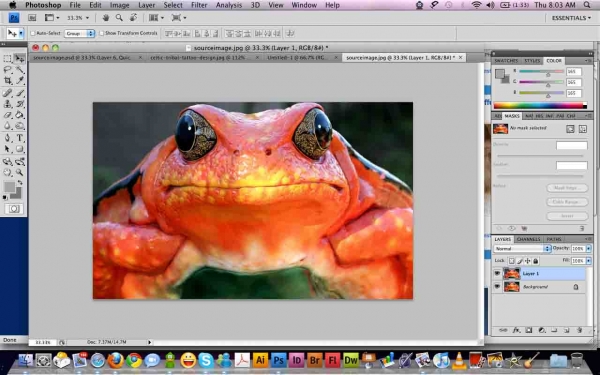This screenshot has width=600, height=375.
Task: Add layer mask in Layers panel
Action: [528, 330]
